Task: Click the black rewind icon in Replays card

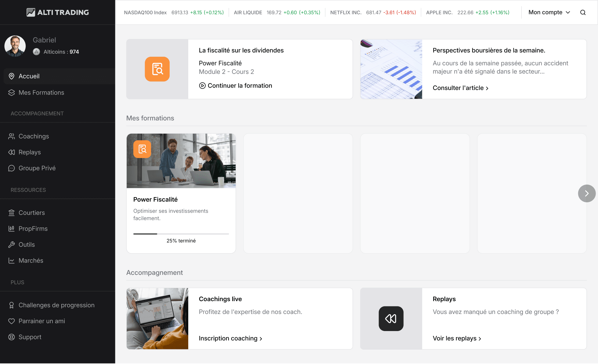Action: pos(391,319)
